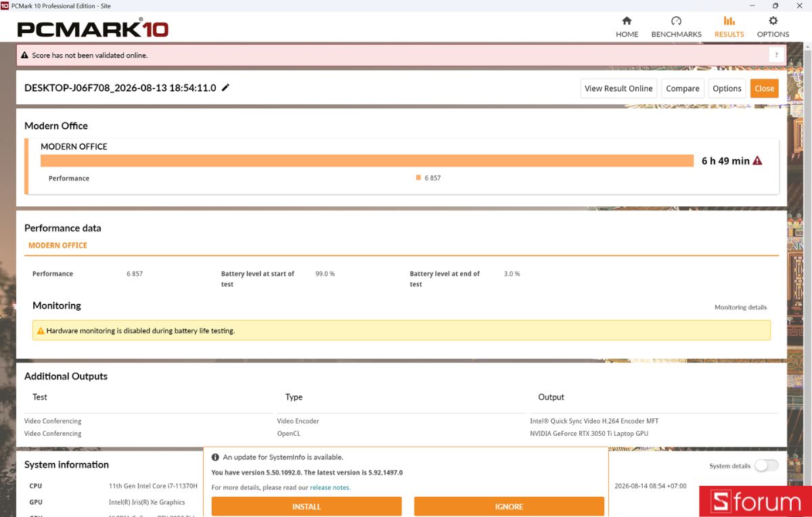Click the timestamp 2026-08-14 08:54 +07:00
The width and height of the screenshot is (812, 517).
click(650, 486)
